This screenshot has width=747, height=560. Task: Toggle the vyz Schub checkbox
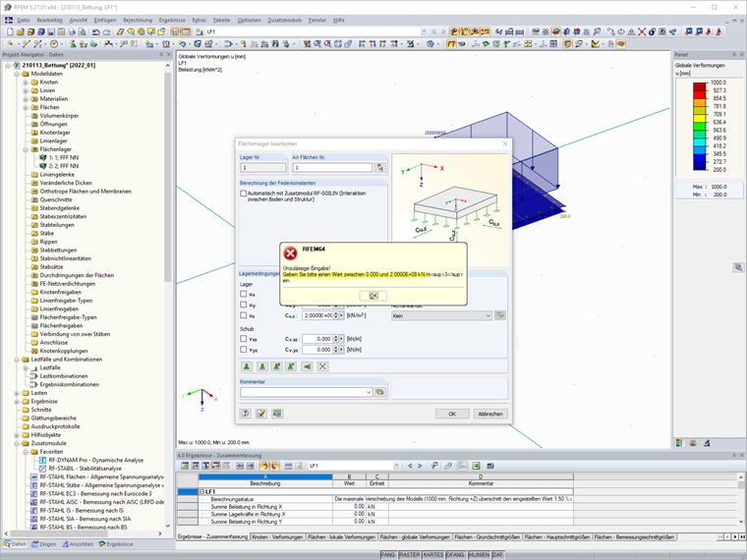(244, 350)
